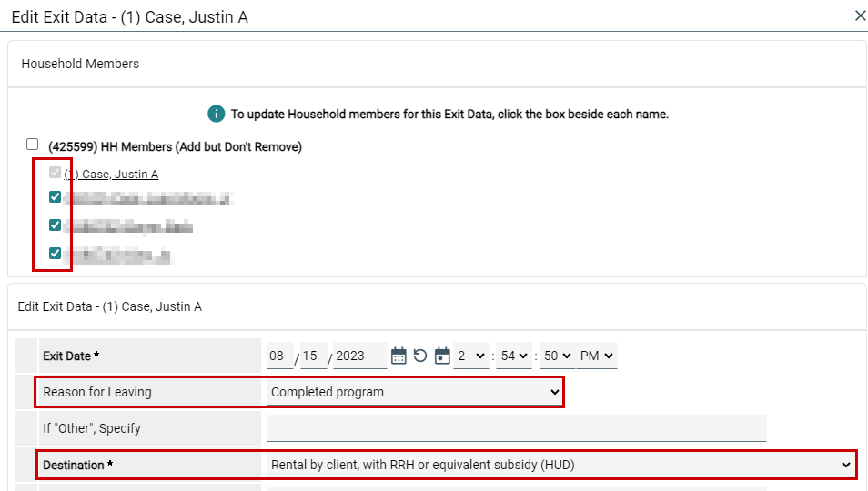This screenshot has width=868, height=491.
Task: Check the HH Members (Add but Don't Remove) checkbox
Action: point(32,145)
